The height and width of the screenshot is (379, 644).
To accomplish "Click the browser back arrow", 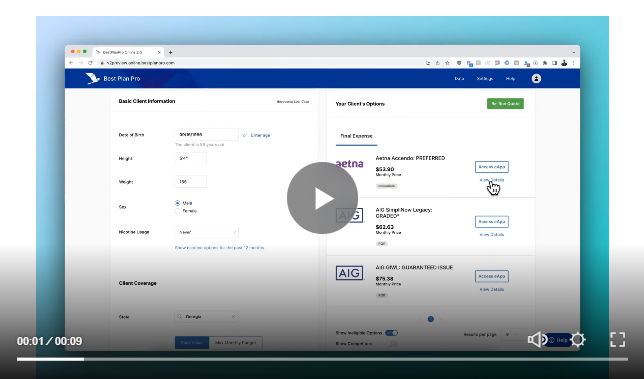I will coord(71,63).
